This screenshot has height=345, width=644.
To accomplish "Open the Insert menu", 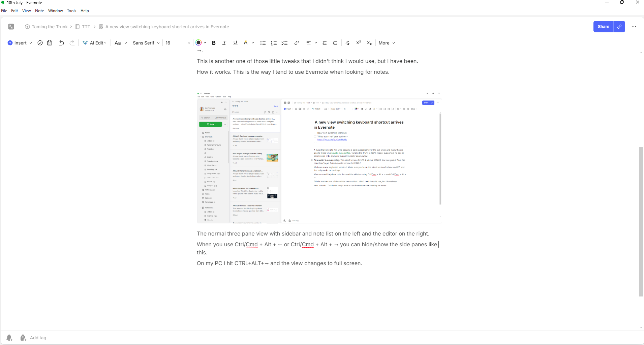I will (20, 43).
